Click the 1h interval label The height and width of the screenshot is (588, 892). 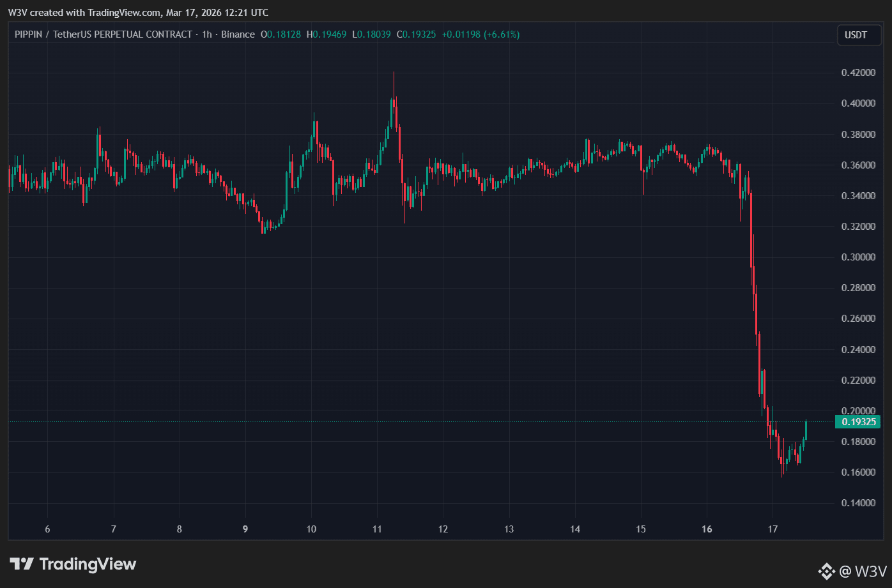(206, 34)
